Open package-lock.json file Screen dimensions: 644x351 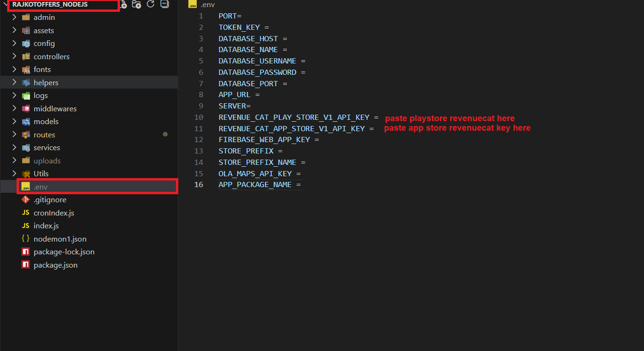64,252
